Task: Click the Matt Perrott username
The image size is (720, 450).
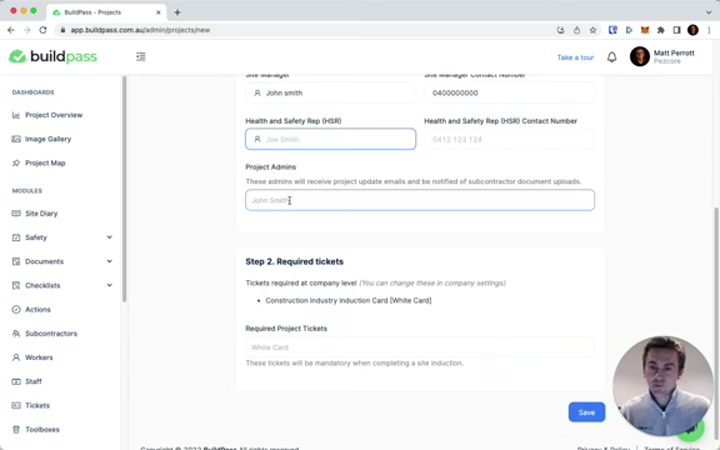Action: click(674, 53)
